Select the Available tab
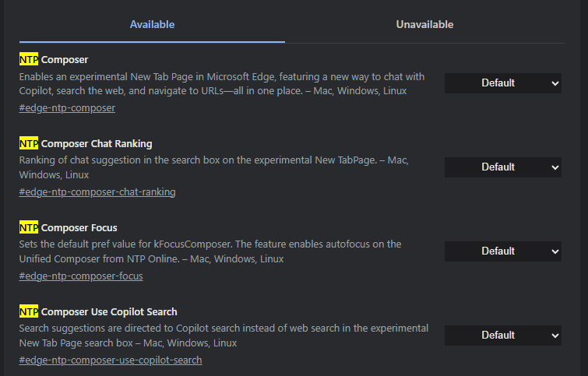 click(152, 25)
